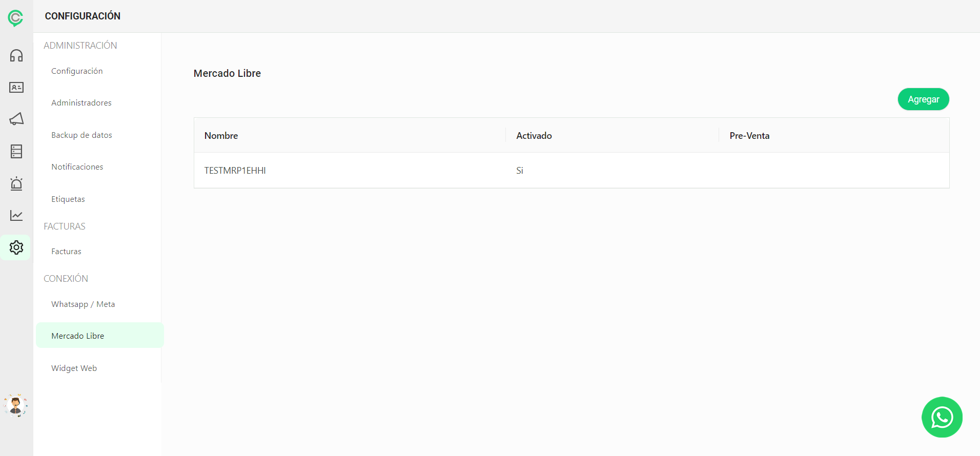
Task: Open the WhatsApp floating chat button
Action: tap(942, 417)
